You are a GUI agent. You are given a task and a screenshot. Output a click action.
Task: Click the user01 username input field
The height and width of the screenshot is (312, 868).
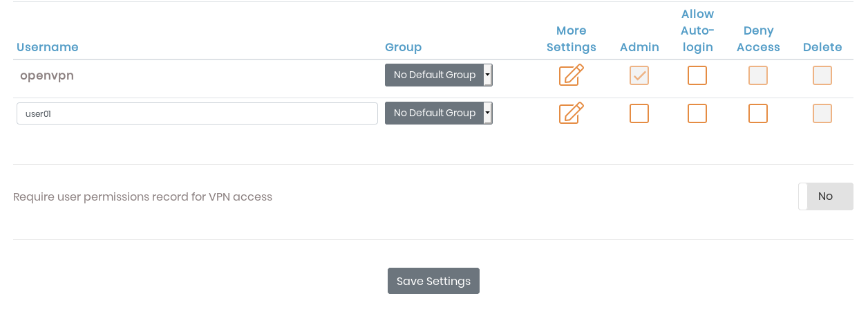(x=197, y=113)
